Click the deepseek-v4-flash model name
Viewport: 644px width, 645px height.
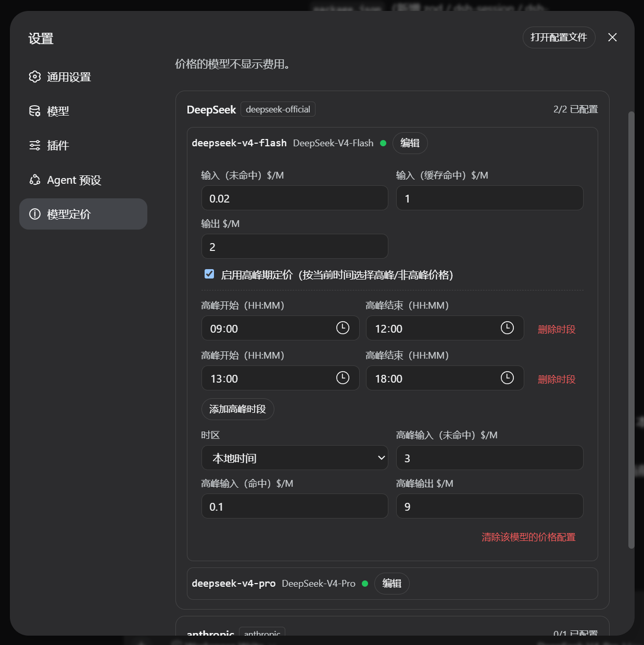(239, 143)
